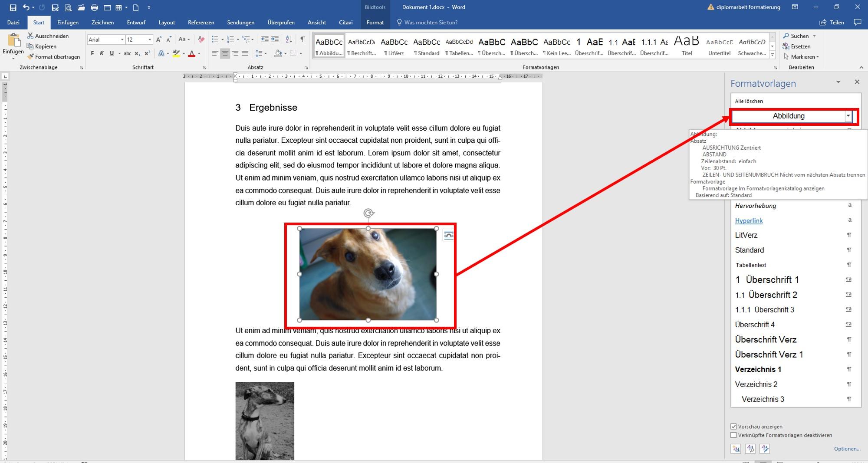Select the Formatinspektor icon
This screenshot has width=868, height=463.
750,449
